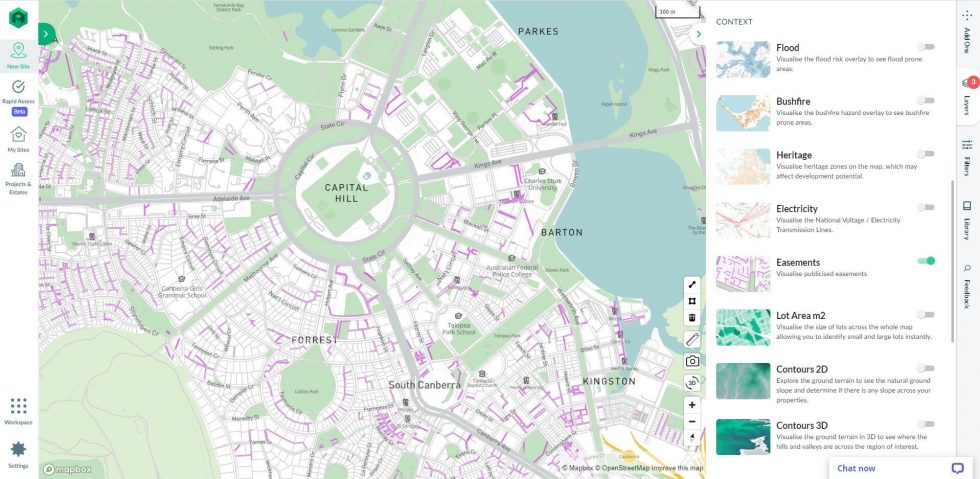Click the trash delete drawing icon
This screenshot has height=479, width=980.
click(692, 318)
